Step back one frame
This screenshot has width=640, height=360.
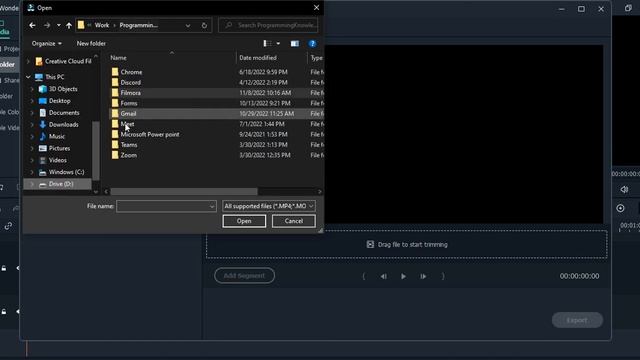(383, 276)
